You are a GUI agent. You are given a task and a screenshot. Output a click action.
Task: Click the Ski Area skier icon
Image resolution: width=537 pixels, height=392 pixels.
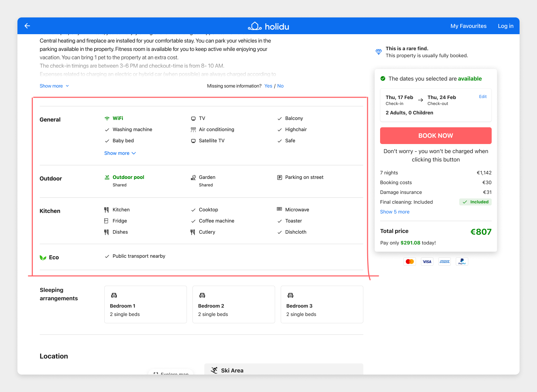coord(214,370)
